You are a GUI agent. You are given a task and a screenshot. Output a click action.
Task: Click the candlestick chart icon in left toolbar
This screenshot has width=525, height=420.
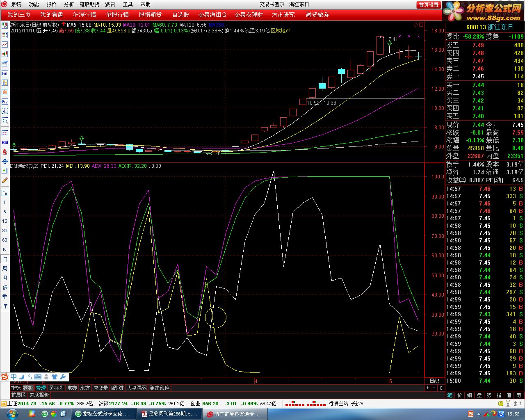pos(5,54)
